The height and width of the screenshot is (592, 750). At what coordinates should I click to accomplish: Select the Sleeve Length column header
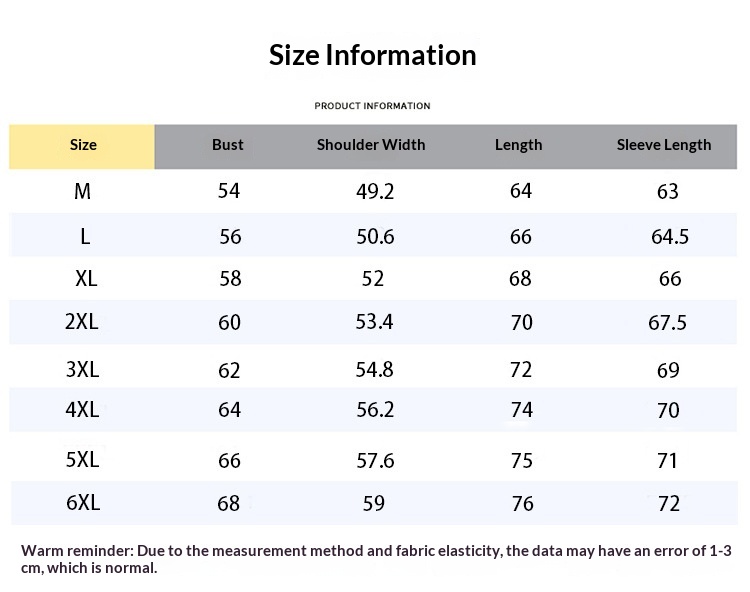[x=664, y=145]
